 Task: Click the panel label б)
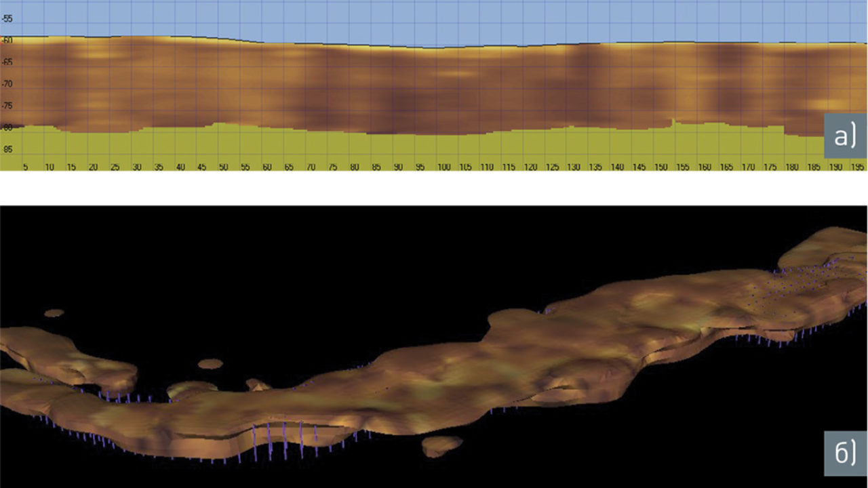[x=846, y=453]
